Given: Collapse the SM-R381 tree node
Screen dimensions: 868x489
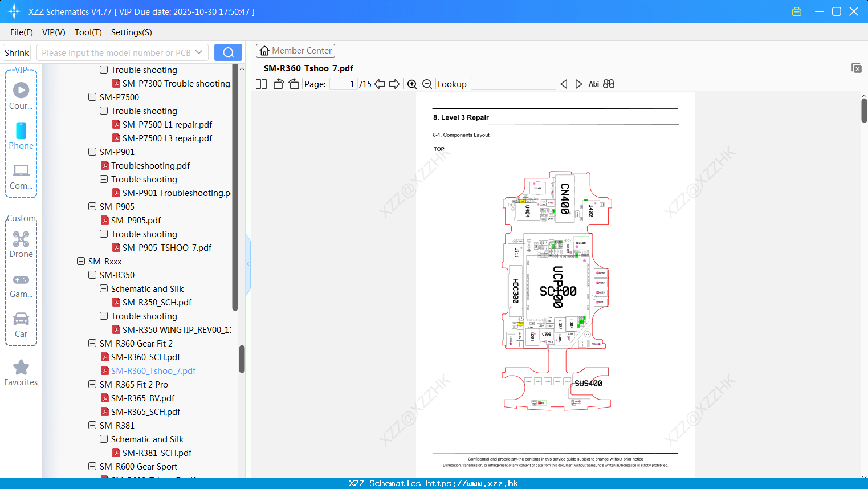Looking at the screenshot, I should click(x=92, y=425).
